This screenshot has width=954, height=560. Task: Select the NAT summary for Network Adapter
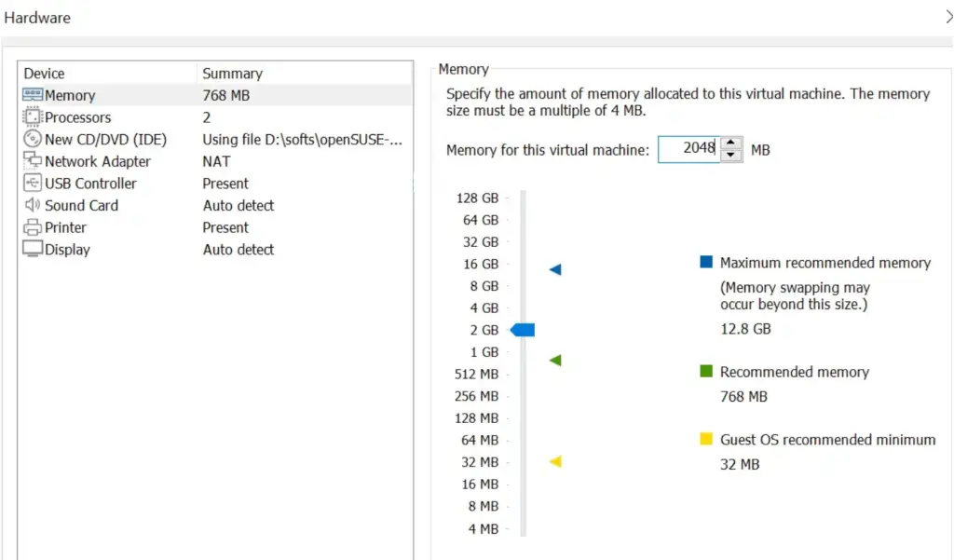coord(216,161)
